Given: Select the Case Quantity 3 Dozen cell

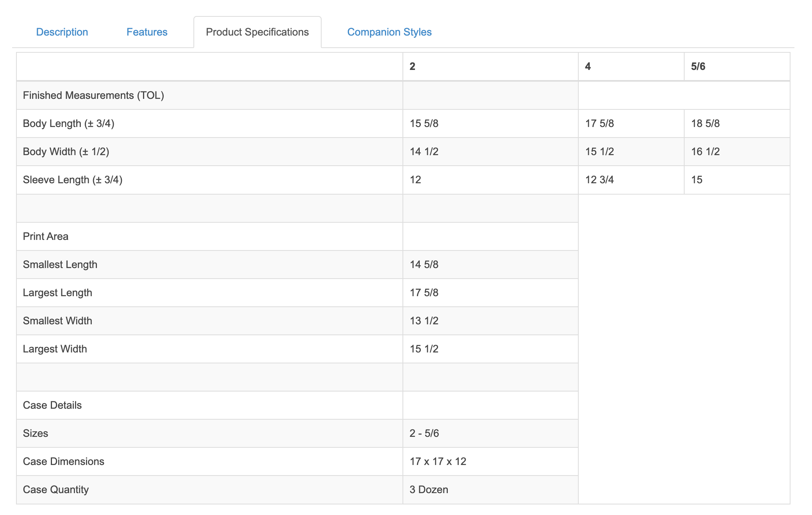Looking at the screenshot, I should tap(490, 490).
